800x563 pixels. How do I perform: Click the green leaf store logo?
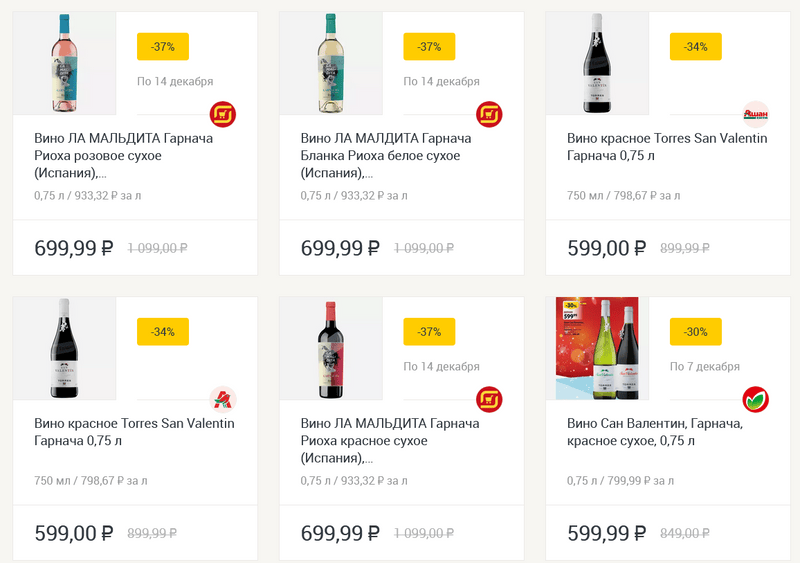(756, 400)
